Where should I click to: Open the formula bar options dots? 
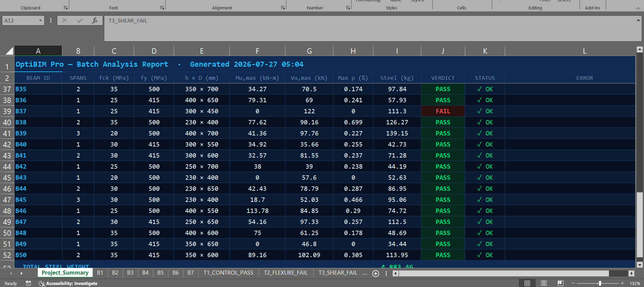pos(51,20)
